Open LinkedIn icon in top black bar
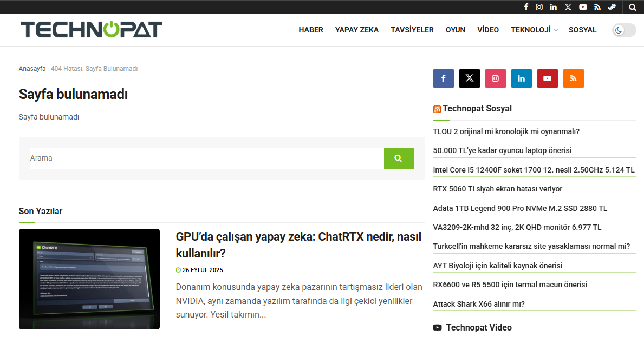 tap(553, 7)
